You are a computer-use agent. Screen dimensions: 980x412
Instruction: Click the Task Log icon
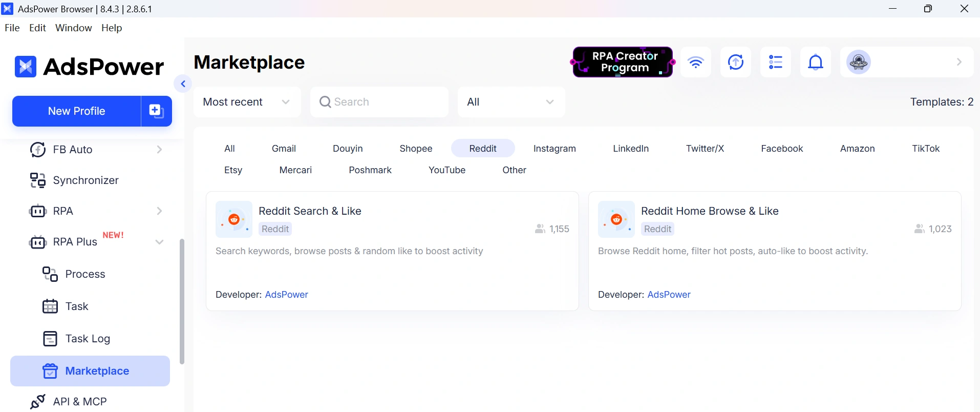[50, 339]
